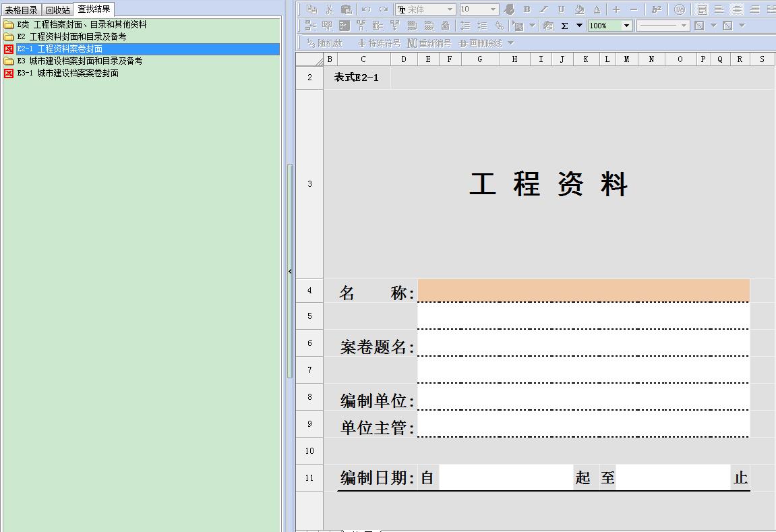Image resolution: width=776 pixels, height=532 pixels.
Task: Open the font name dropdown
Action: [x=450, y=9]
